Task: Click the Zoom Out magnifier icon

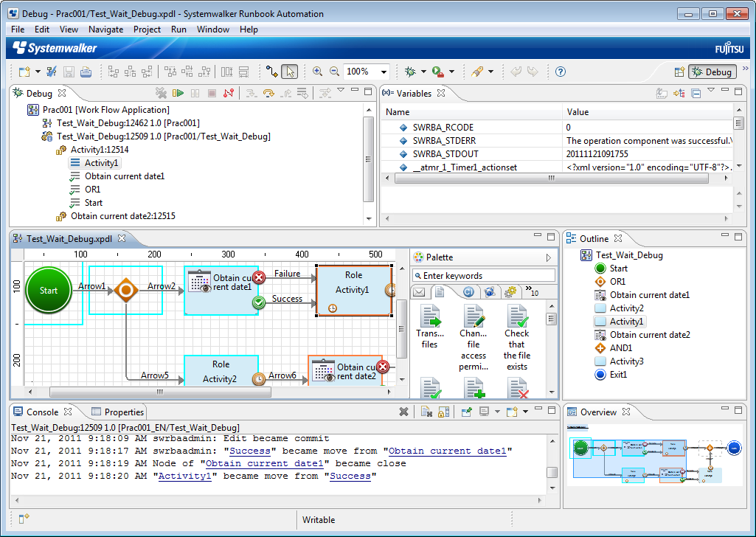Action: (x=335, y=72)
